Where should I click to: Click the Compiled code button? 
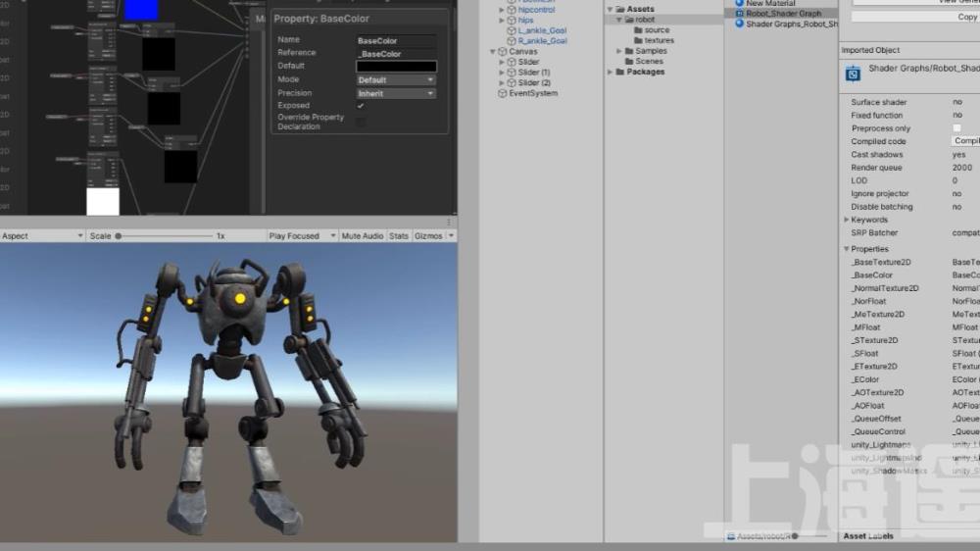pyautogui.click(x=965, y=141)
